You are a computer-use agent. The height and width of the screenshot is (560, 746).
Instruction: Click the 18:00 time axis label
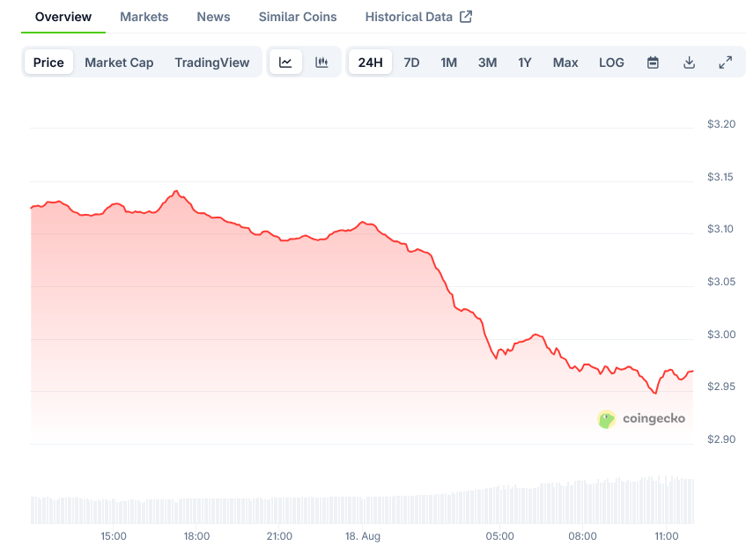coord(196,536)
